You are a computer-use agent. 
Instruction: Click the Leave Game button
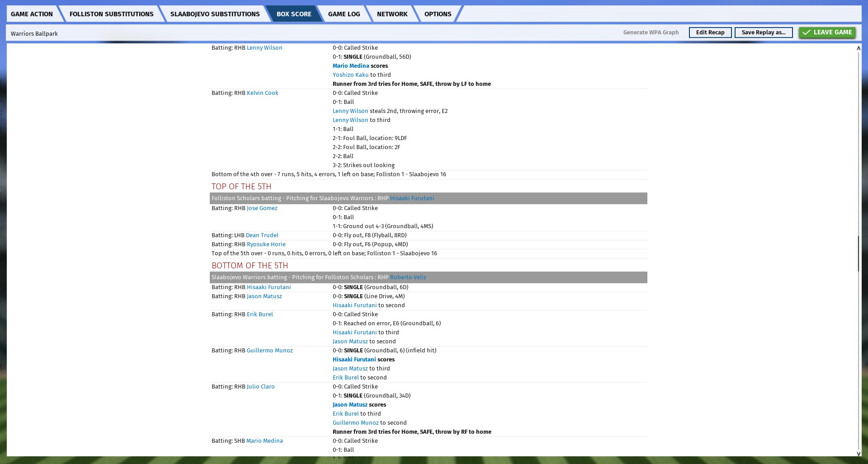point(827,33)
